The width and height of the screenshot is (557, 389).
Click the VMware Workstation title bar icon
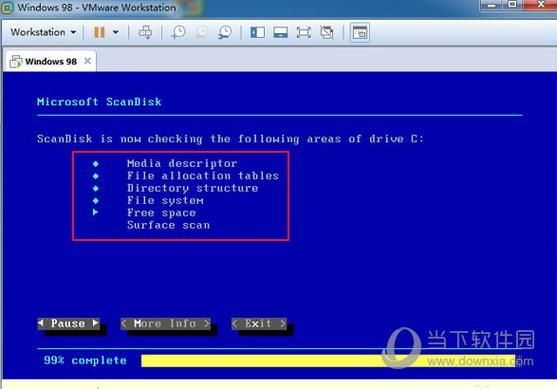pyautogui.click(x=7, y=8)
